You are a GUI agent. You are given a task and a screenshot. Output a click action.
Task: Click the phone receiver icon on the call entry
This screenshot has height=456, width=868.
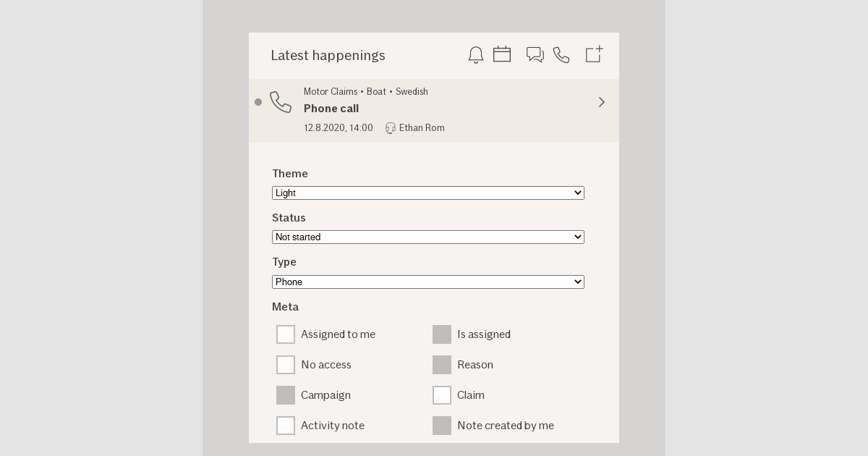pyautogui.click(x=281, y=102)
